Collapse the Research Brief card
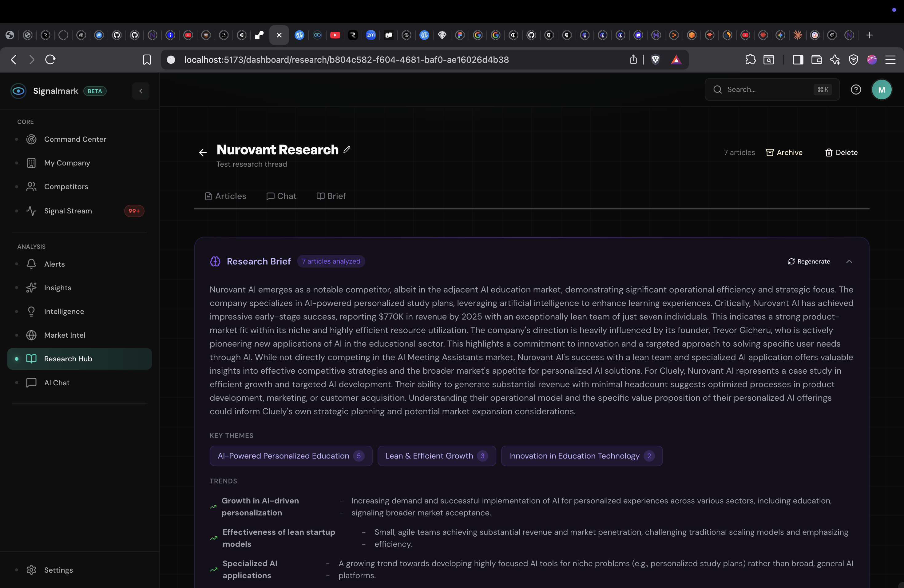The image size is (904, 588). [x=849, y=261]
